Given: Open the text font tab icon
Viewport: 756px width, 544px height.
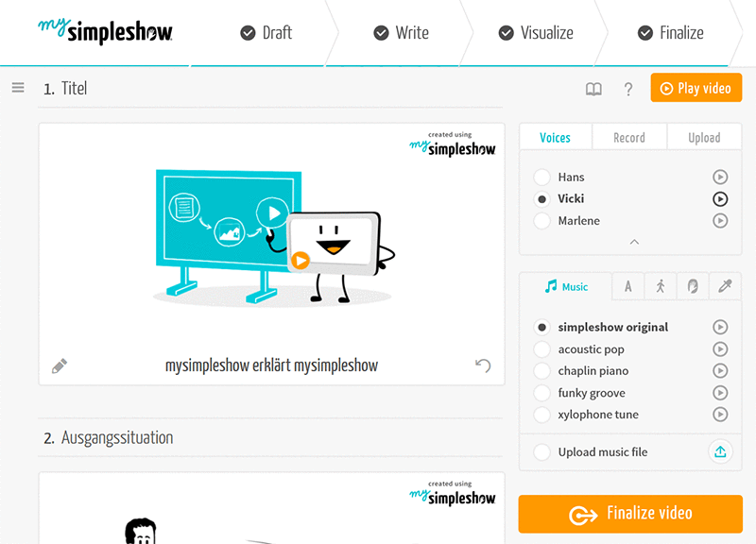Looking at the screenshot, I should (x=627, y=287).
